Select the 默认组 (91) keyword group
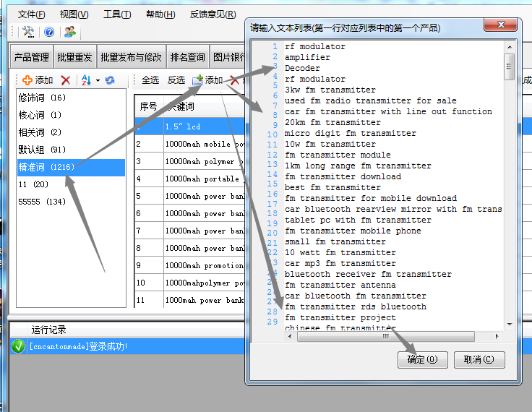Viewport: 532px width, 412px height. click(x=42, y=150)
